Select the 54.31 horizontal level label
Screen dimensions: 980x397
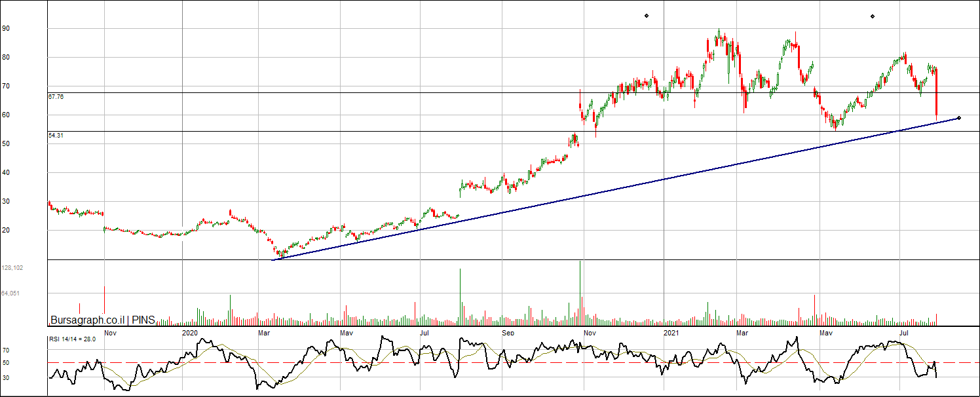point(56,136)
